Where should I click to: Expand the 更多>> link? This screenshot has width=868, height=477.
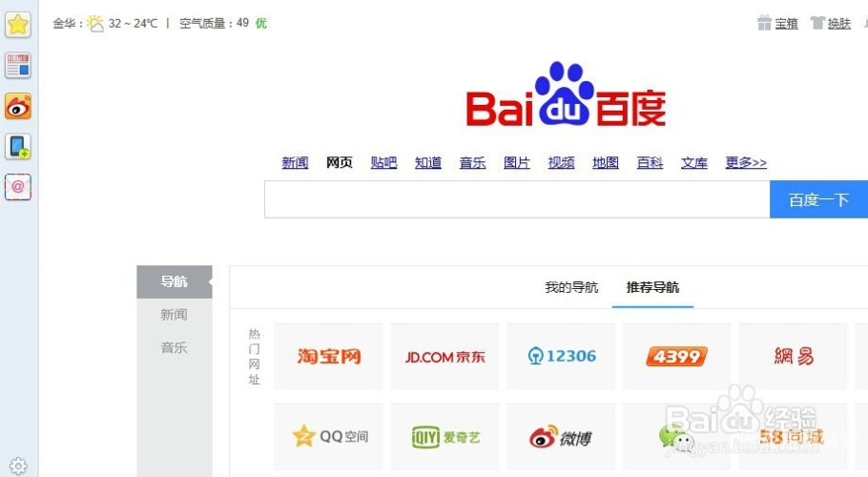pyautogui.click(x=746, y=163)
